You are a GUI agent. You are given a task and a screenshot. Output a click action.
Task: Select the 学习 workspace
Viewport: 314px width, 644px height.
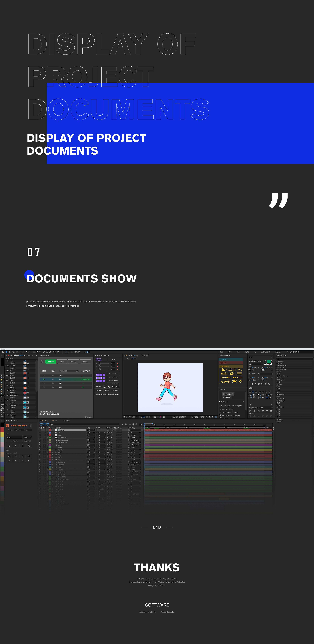[x=230, y=352]
